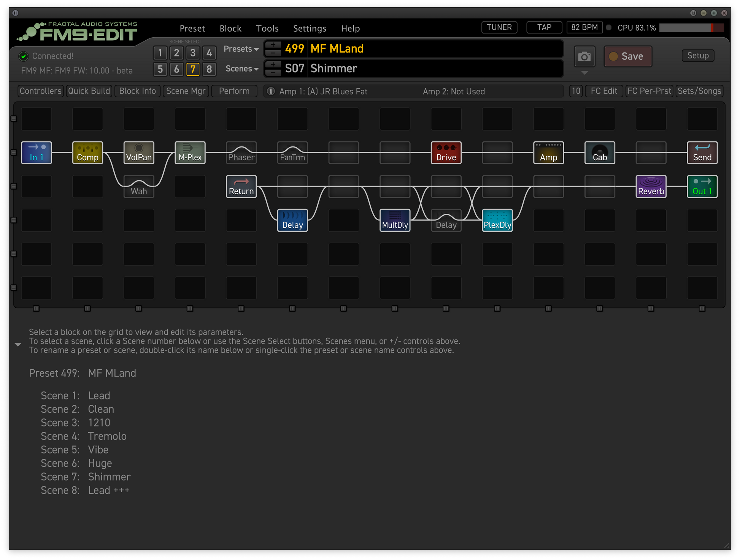Click the camera snapshot icon
Viewport: 740px width, 560px height.
coord(584,57)
